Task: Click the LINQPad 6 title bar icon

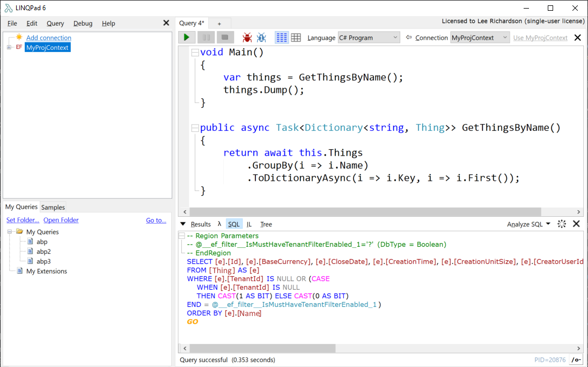Action: click(x=8, y=8)
